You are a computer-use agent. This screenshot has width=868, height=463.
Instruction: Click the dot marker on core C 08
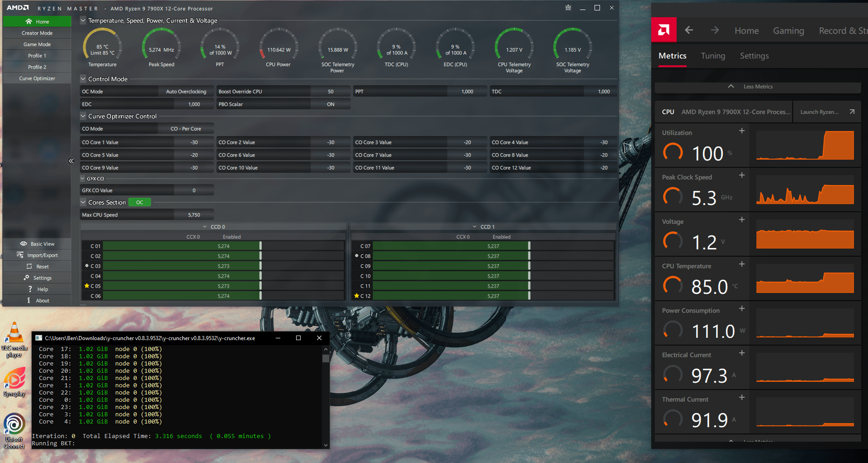click(356, 256)
